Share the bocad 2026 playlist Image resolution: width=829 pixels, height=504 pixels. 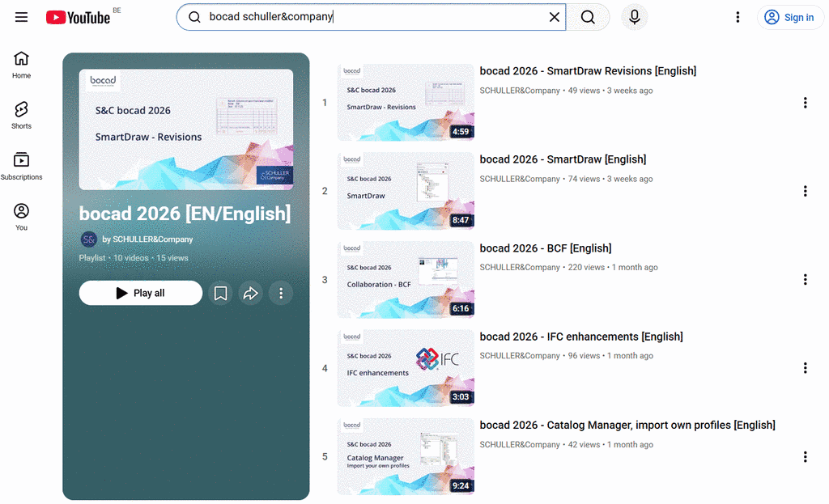click(x=251, y=293)
